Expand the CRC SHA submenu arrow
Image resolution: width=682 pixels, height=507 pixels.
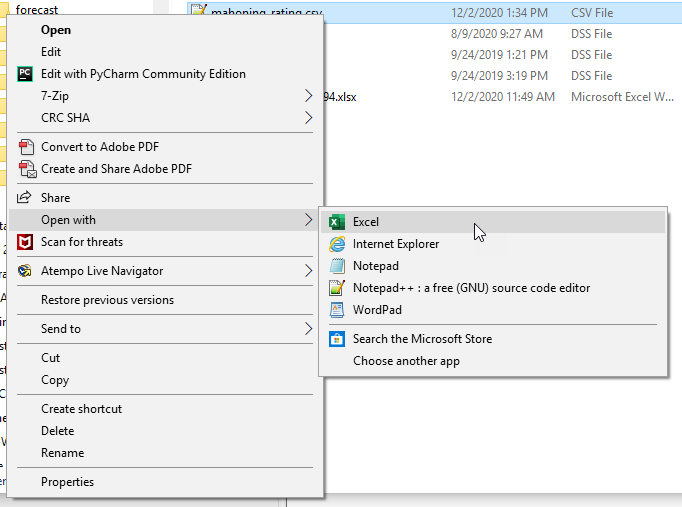point(308,117)
